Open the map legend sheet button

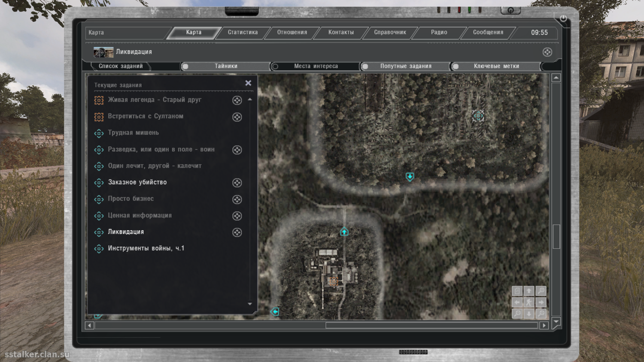(x=517, y=291)
